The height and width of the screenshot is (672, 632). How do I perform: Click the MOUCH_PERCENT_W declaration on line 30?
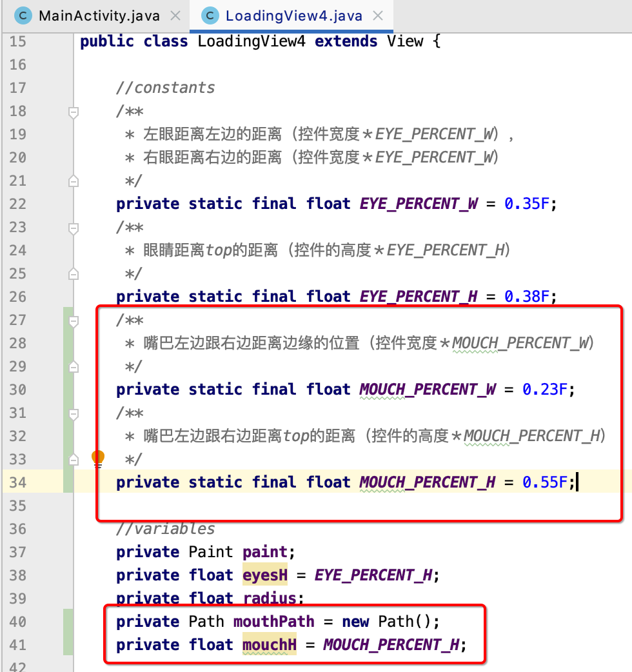428,390
